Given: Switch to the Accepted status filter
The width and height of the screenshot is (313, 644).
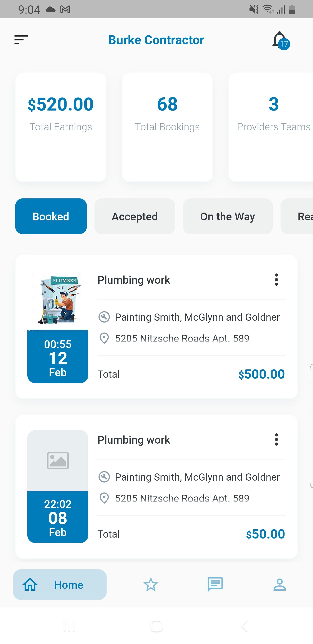Looking at the screenshot, I should pos(135,216).
